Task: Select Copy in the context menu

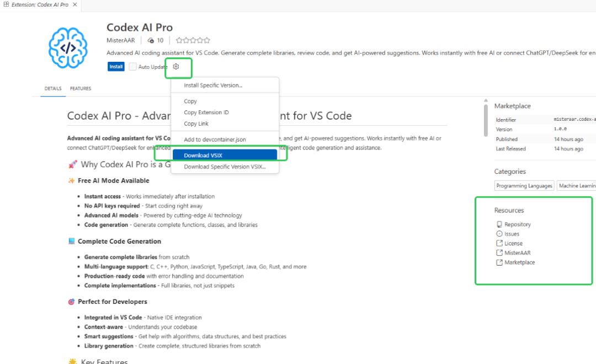Action: pos(225,101)
